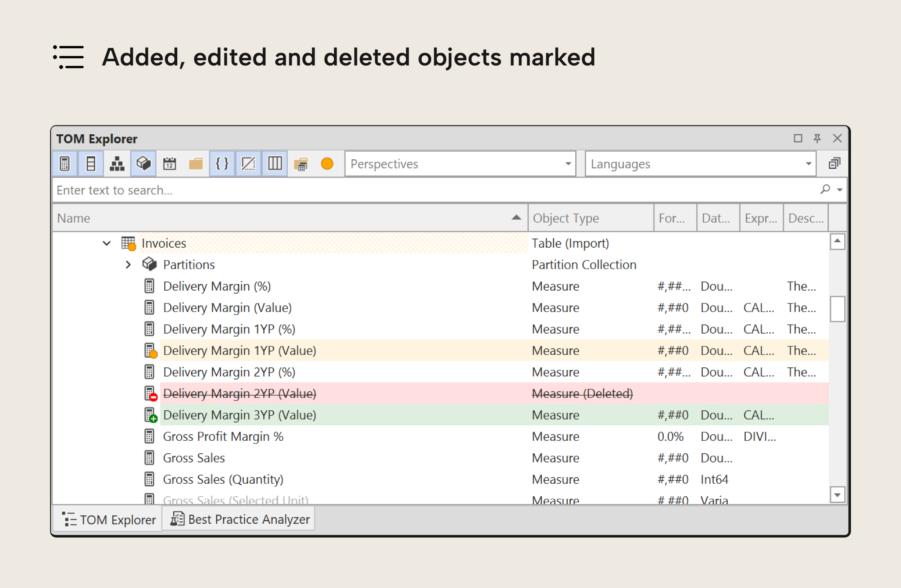The height and width of the screenshot is (588, 901).
Task: Click the calculator icon of Delivery Margin 1YP (%)
Action: click(x=149, y=329)
